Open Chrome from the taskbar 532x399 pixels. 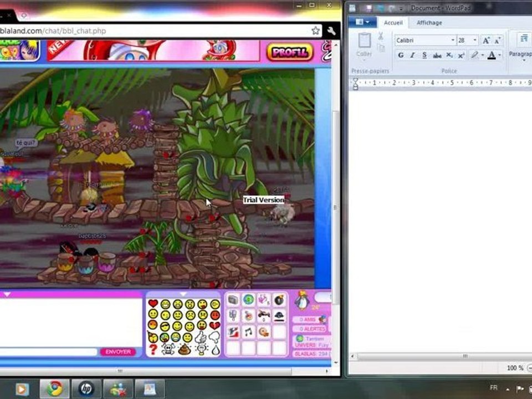(x=55, y=388)
